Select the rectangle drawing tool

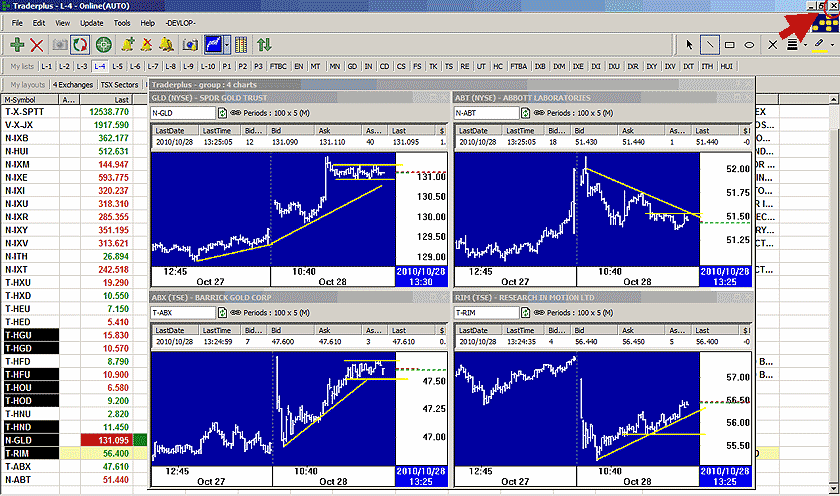[x=730, y=45]
